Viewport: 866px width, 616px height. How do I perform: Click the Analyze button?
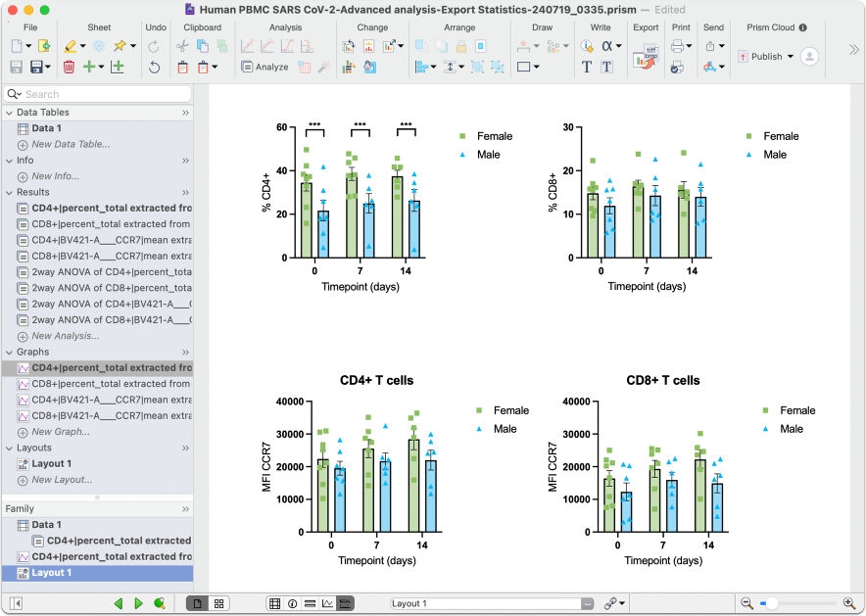click(265, 67)
